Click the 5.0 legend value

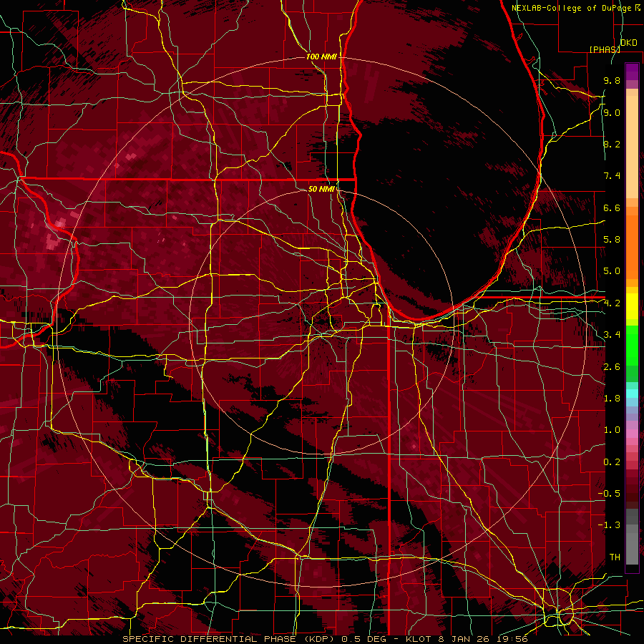click(612, 271)
